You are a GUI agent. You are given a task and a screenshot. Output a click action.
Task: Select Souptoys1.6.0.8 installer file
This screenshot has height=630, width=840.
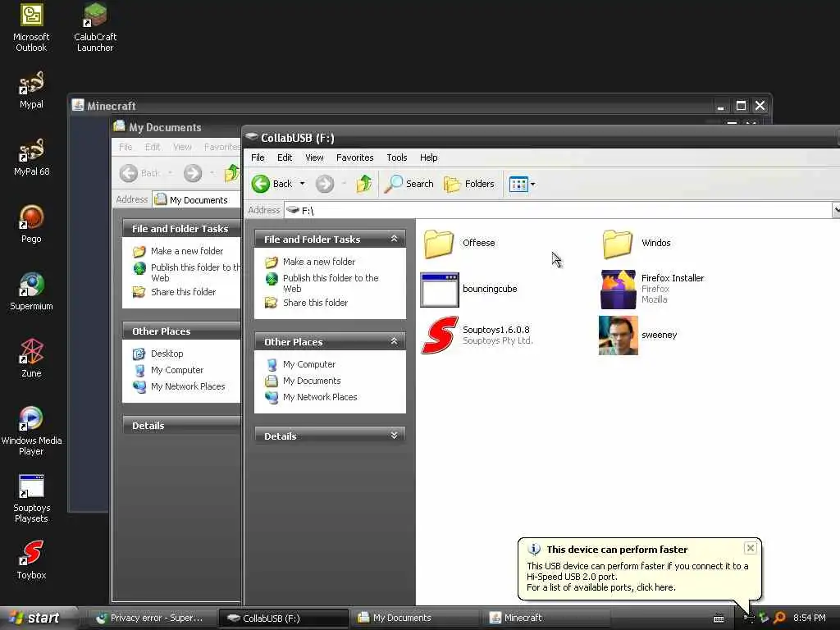tap(477, 336)
